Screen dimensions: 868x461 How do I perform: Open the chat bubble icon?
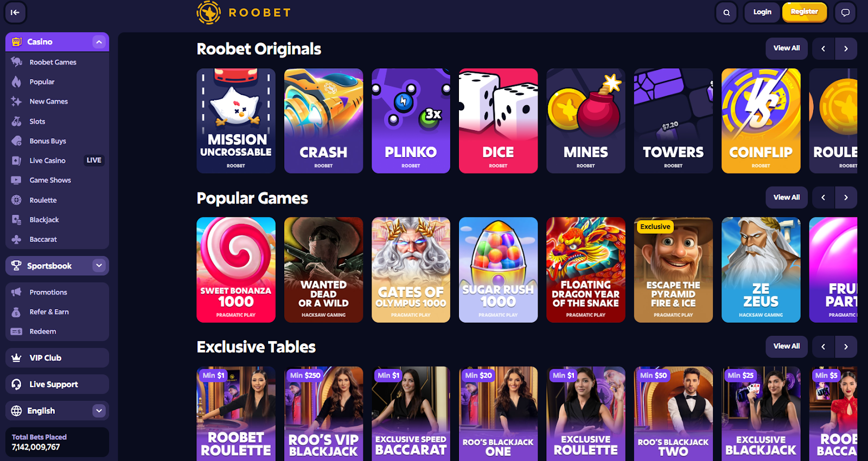(845, 12)
